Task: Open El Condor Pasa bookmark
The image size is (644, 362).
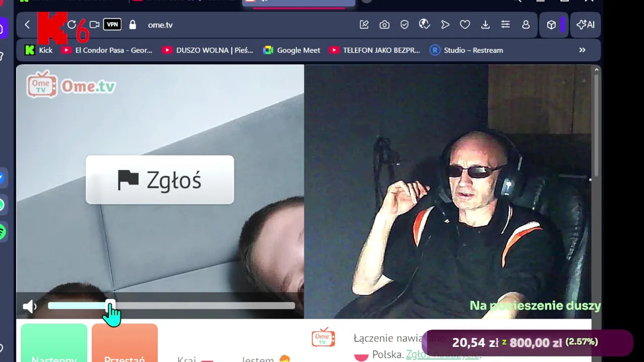Action: tap(107, 50)
